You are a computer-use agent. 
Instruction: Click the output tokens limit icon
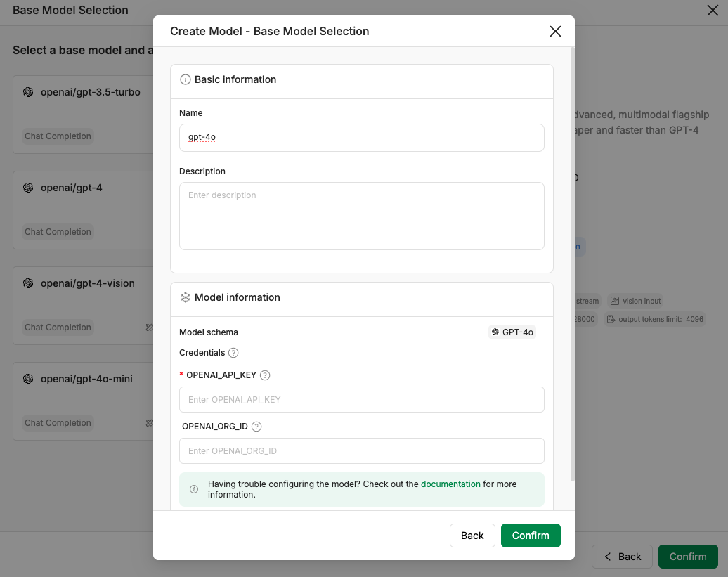(611, 319)
